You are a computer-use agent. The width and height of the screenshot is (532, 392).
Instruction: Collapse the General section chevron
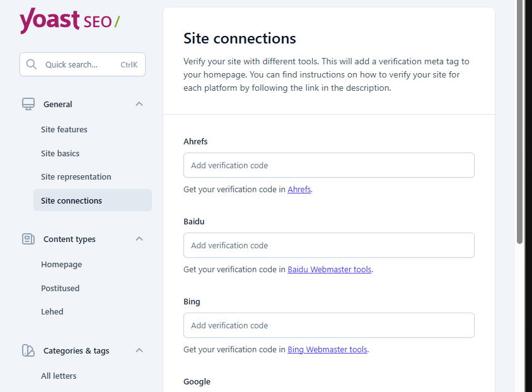139,104
